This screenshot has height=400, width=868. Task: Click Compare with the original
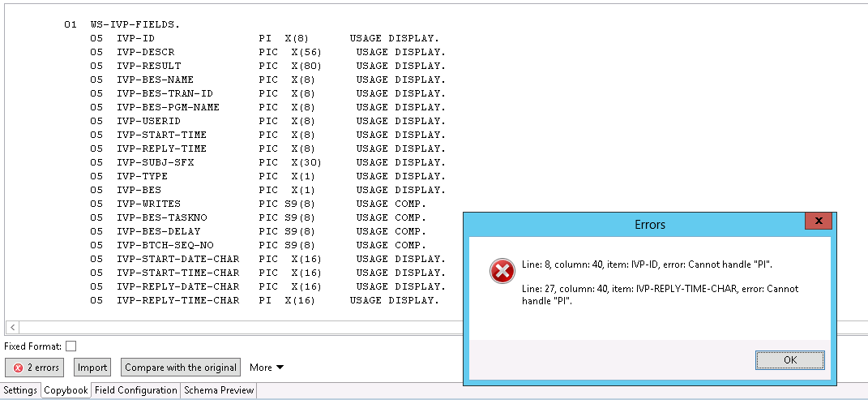pyautogui.click(x=181, y=368)
